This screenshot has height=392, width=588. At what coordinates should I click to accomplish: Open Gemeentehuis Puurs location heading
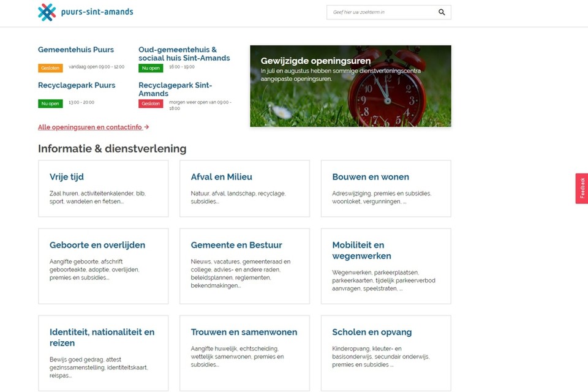76,50
